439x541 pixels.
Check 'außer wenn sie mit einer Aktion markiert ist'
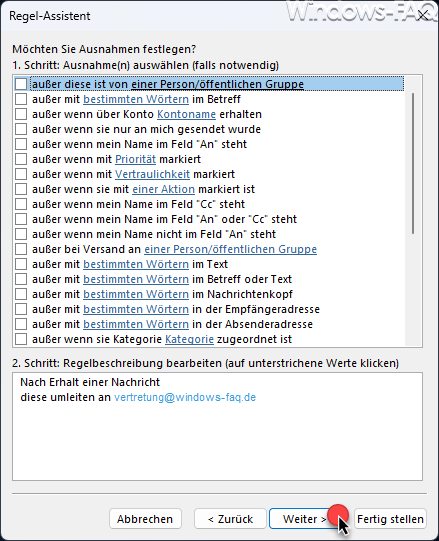coord(21,189)
